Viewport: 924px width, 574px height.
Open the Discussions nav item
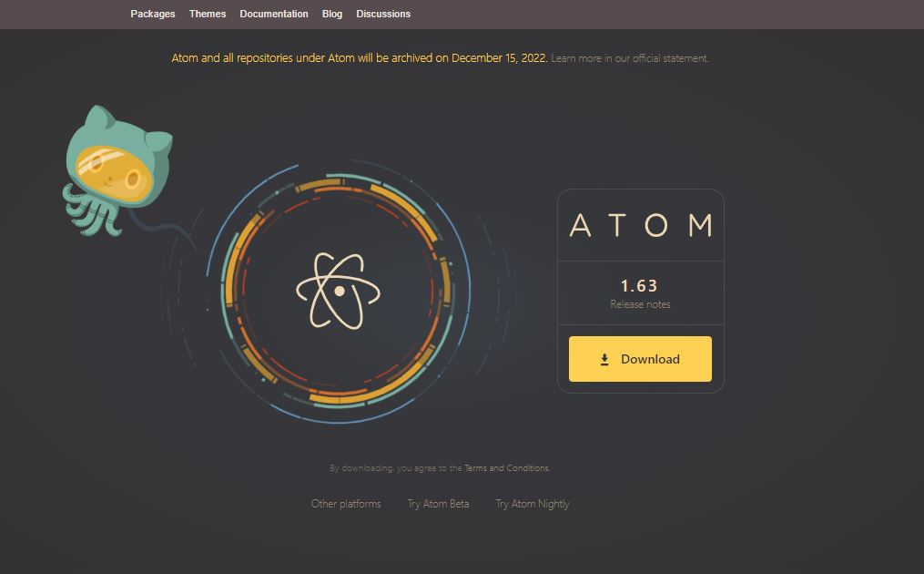tap(383, 14)
